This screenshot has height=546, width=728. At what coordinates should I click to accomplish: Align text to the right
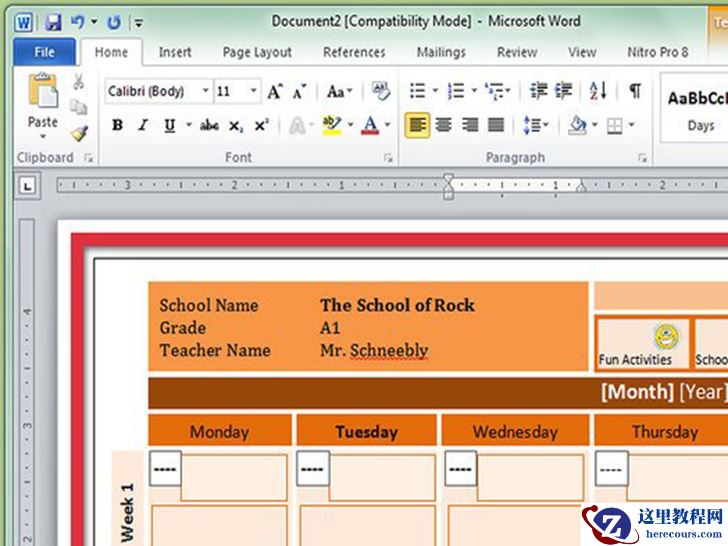(x=470, y=125)
